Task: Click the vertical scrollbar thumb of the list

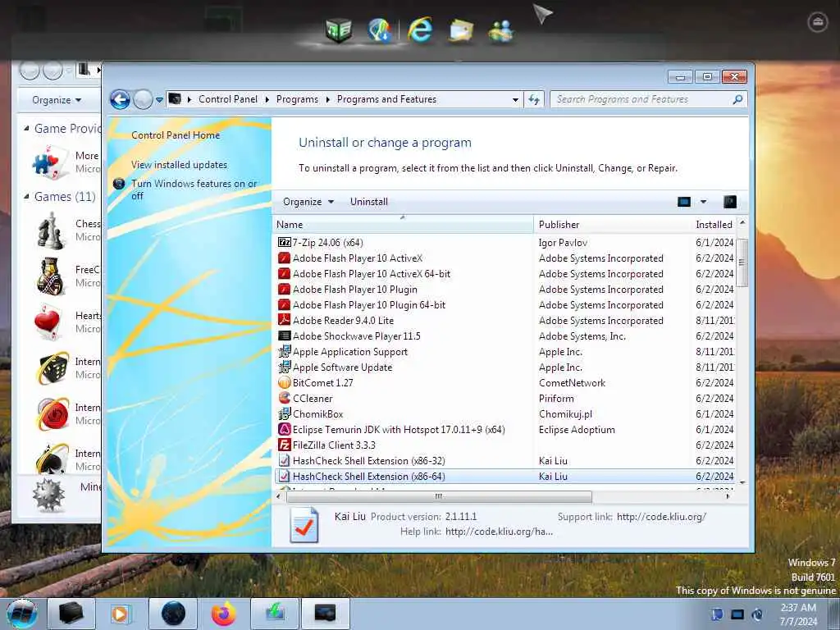Action: point(742,262)
